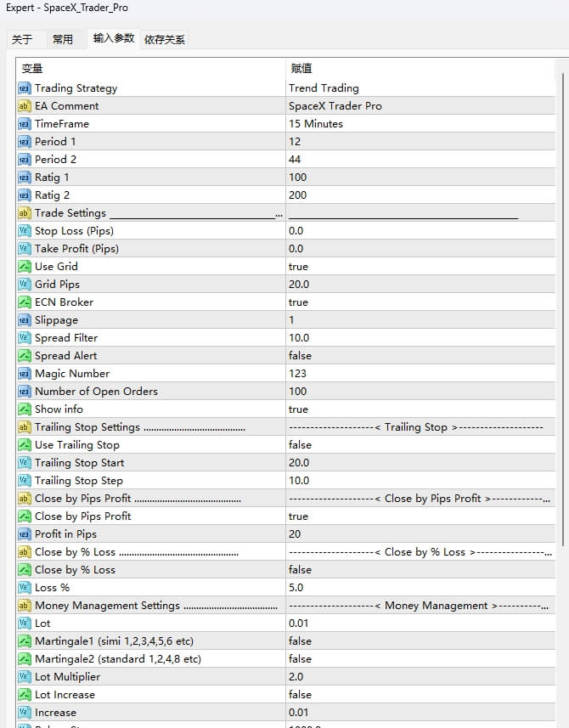This screenshot has height=728, width=569.
Task: Click the icon beside Trading Strategy
Action: 24,88
